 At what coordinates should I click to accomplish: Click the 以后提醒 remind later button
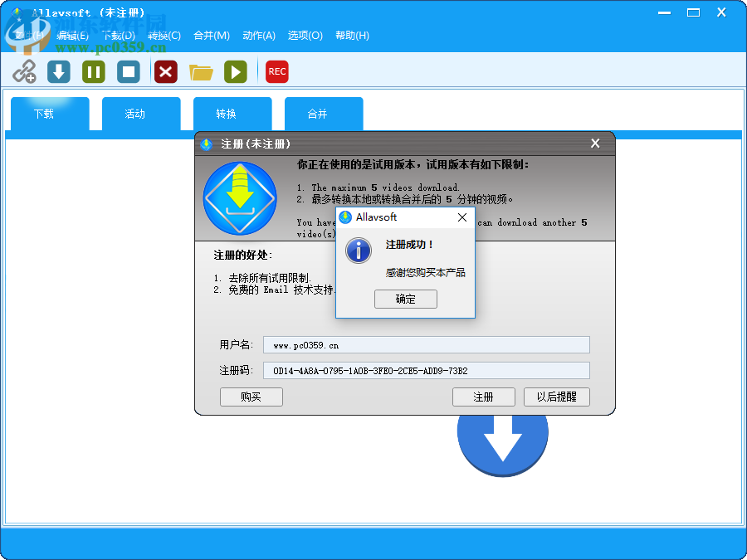[x=557, y=397]
